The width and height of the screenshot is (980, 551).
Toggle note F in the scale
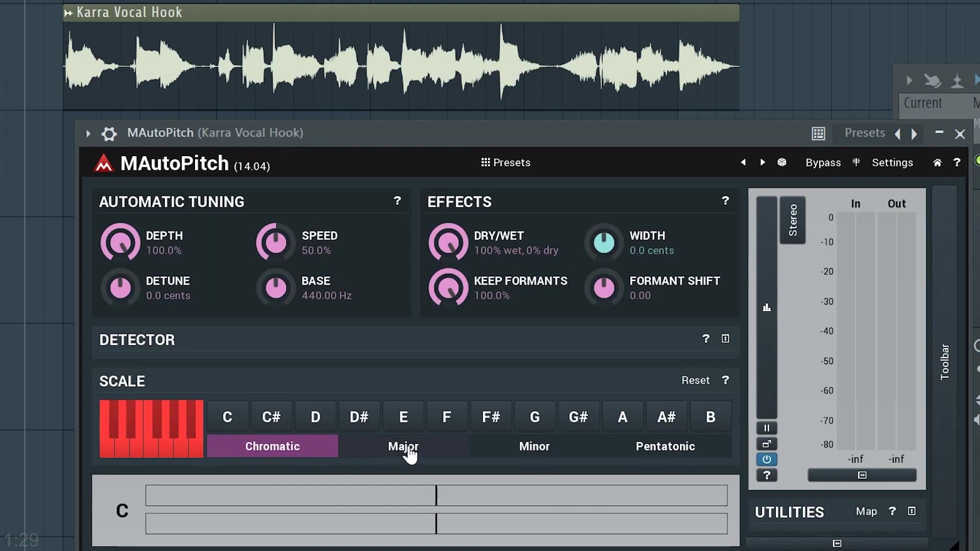447,417
